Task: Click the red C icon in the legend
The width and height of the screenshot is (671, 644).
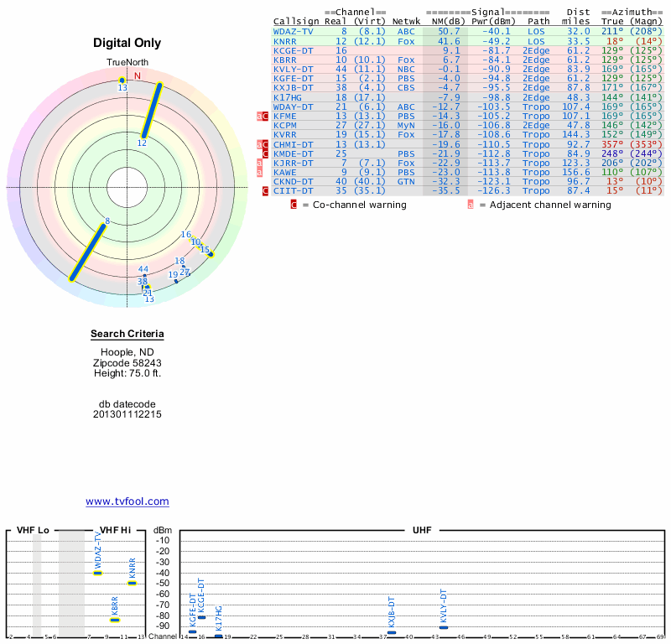Action: [x=294, y=205]
